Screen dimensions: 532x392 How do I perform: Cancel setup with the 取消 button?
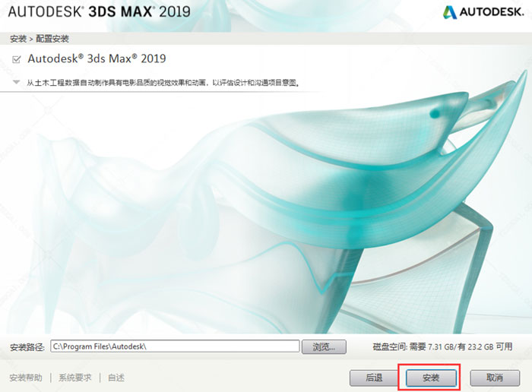pos(495,378)
